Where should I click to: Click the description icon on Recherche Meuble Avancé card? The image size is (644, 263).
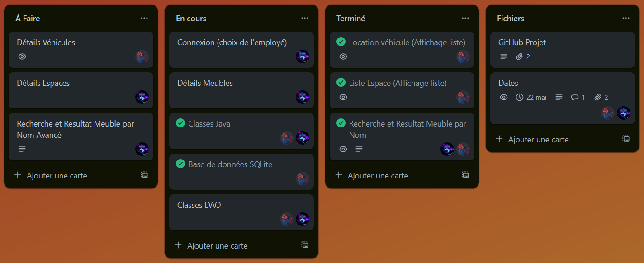click(22, 149)
